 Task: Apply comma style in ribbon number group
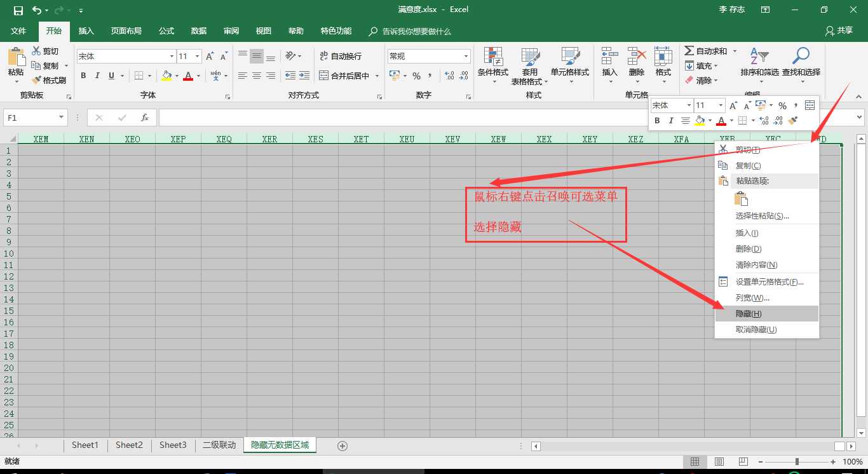430,76
